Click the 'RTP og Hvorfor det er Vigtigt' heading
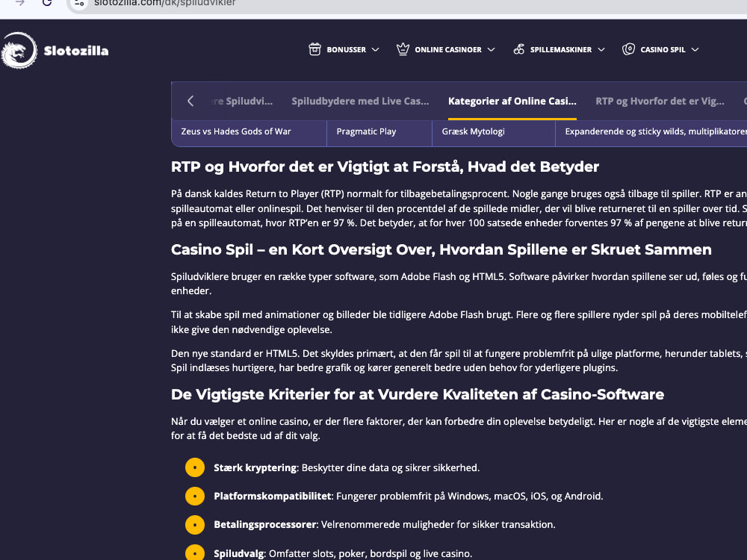Viewport: 747px width, 560px height. [385, 167]
